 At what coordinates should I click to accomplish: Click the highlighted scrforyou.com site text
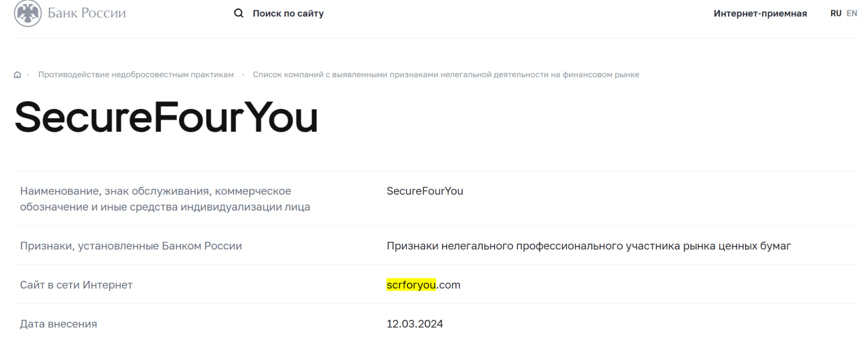(423, 285)
